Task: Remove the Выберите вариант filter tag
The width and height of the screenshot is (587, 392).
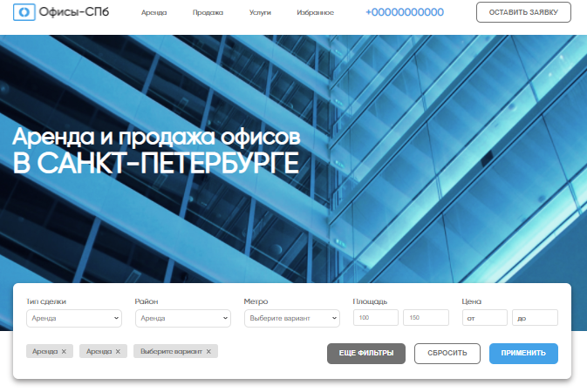Action: pyautogui.click(x=208, y=351)
